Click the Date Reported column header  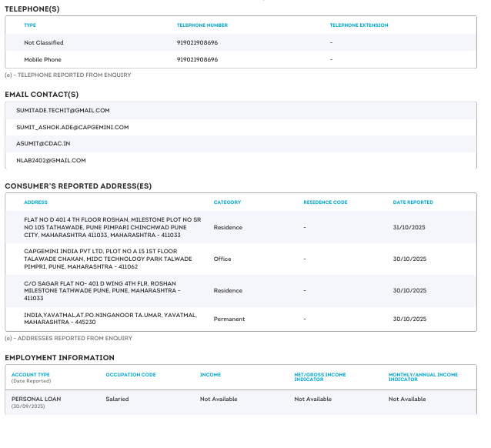[x=413, y=202]
